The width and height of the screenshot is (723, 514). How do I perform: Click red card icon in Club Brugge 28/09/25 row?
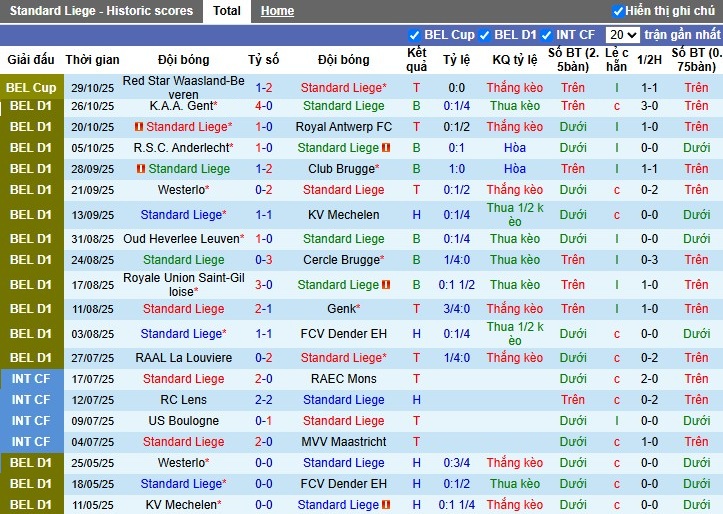click(141, 169)
